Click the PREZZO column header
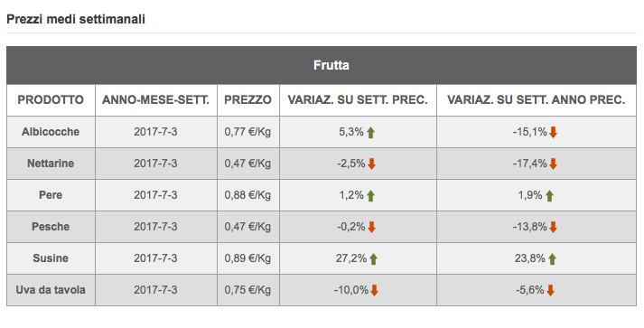The height and width of the screenshot is (328, 644). 247,100
